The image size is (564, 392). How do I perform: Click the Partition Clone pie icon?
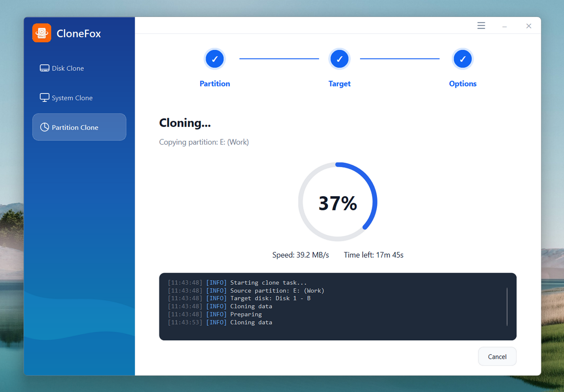click(45, 127)
